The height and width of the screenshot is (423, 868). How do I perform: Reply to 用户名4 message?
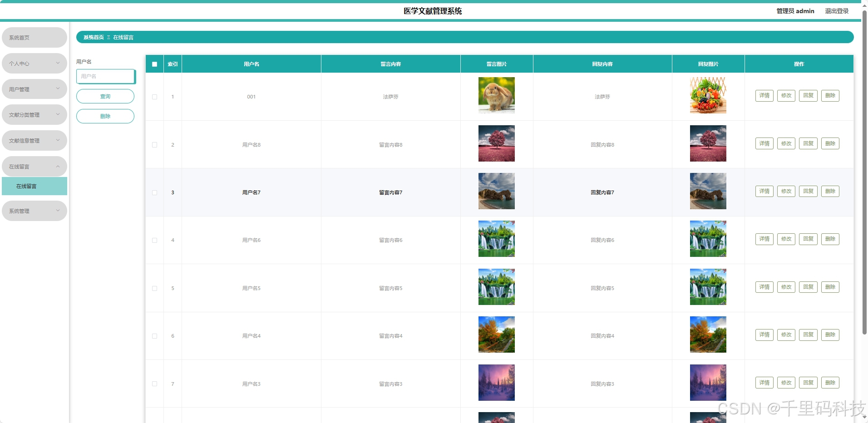(809, 335)
